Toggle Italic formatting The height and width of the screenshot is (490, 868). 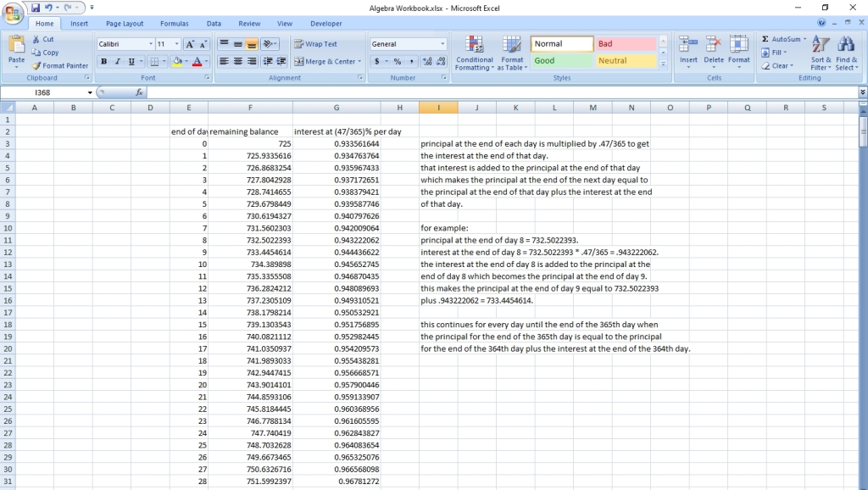(117, 61)
